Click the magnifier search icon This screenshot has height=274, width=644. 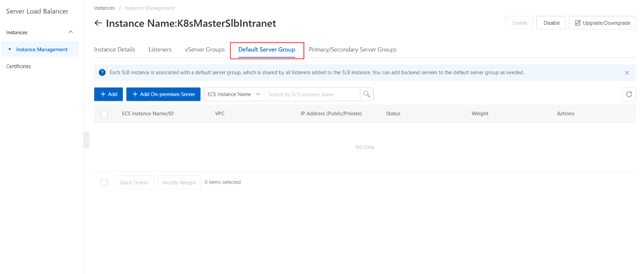coord(367,94)
